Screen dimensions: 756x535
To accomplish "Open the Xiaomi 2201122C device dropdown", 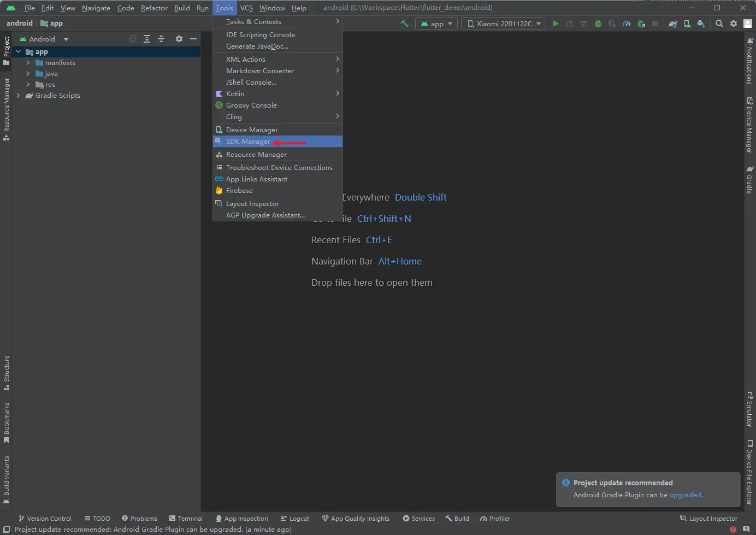I will [x=504, y=23].
